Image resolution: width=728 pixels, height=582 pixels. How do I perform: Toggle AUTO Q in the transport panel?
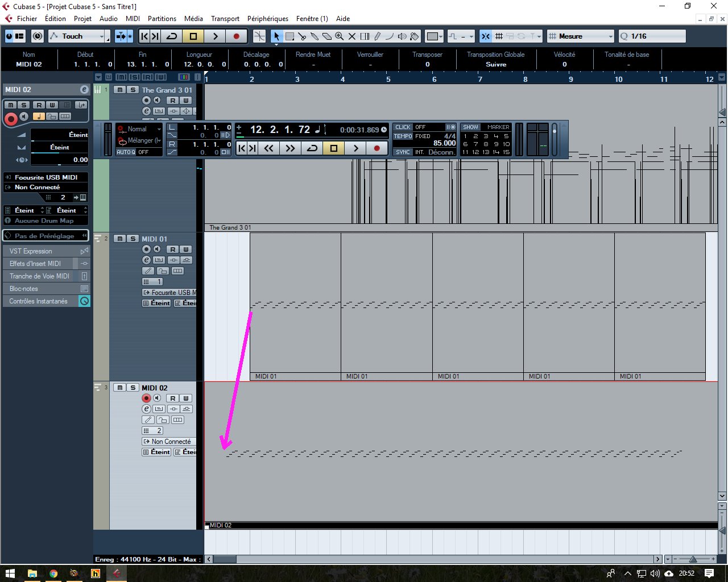tap(126, 152)
